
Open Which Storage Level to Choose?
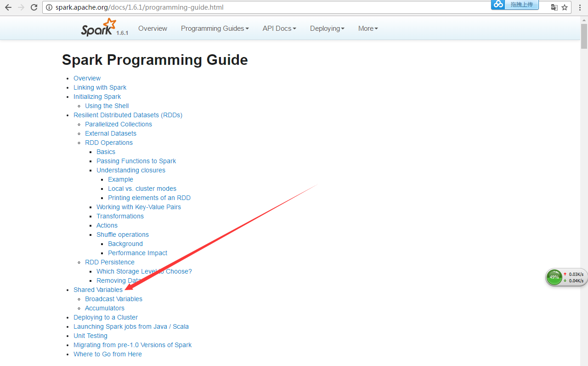[144, 271]
